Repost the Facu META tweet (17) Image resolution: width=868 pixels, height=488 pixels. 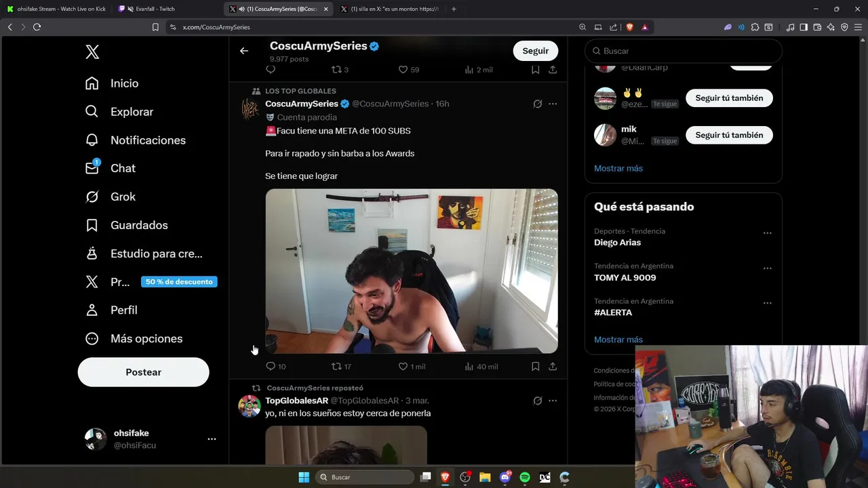(x=336, y=366)
